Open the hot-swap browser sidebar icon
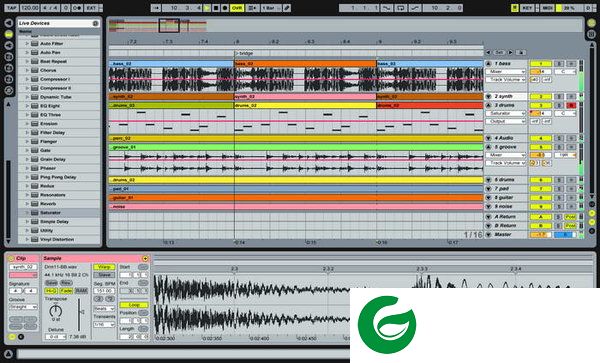 coord(8,90)
